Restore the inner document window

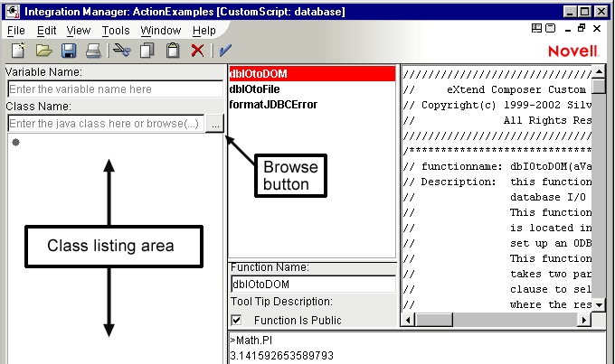(582, 28)
